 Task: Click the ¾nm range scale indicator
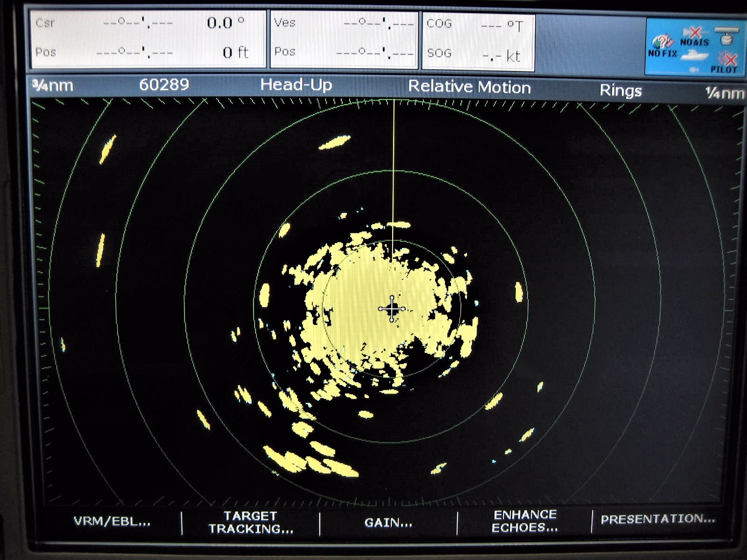[x=52, y=85]
